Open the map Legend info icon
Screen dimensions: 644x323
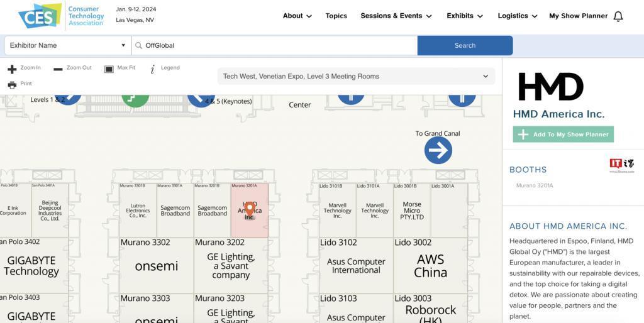pos(152,69)
